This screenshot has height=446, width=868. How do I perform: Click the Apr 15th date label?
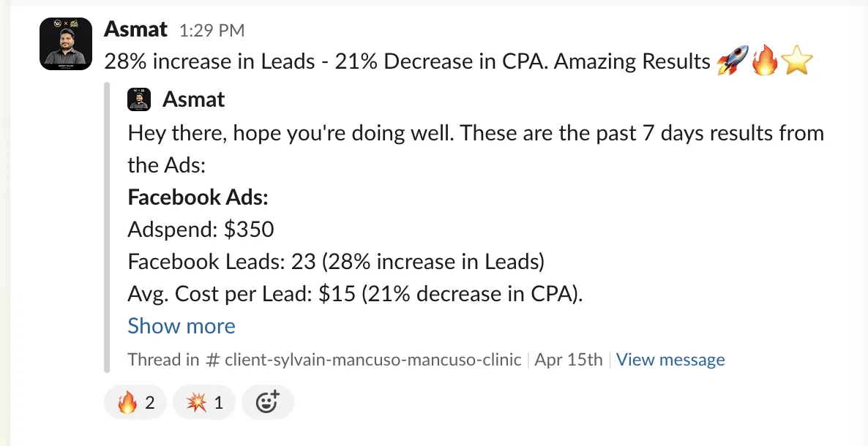[569, 360]
